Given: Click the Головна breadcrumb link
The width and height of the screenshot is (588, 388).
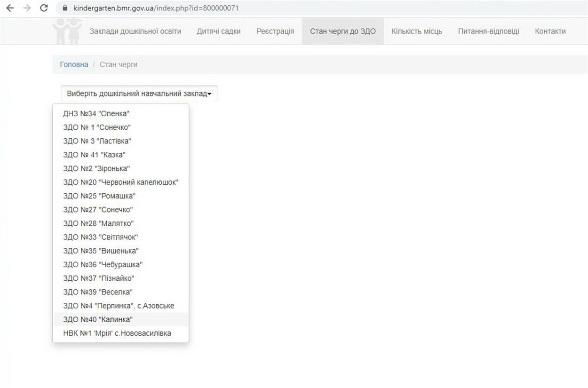Looking at the screenshot, I should click(x=74, y=64).
